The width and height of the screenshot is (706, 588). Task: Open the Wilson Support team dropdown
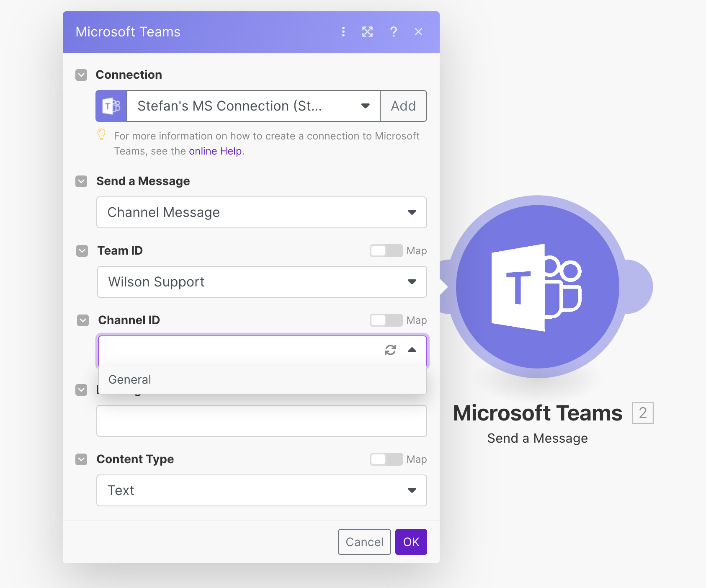coord(262,282)
